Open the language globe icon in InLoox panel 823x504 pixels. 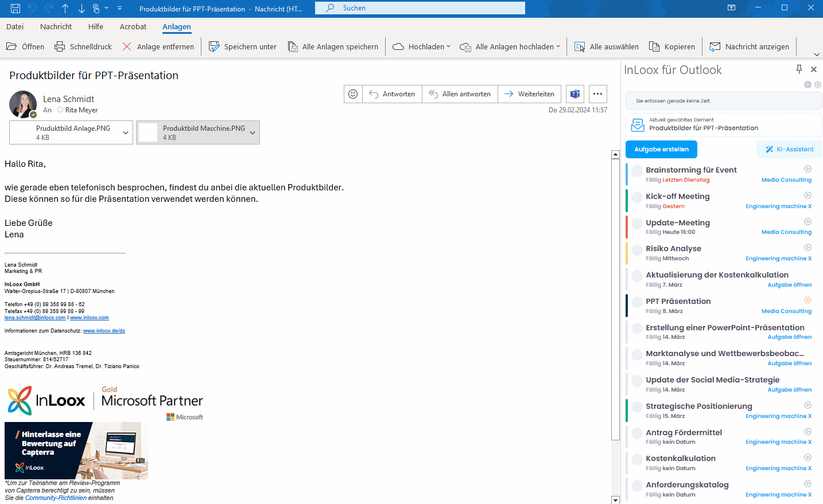[808, 84]
